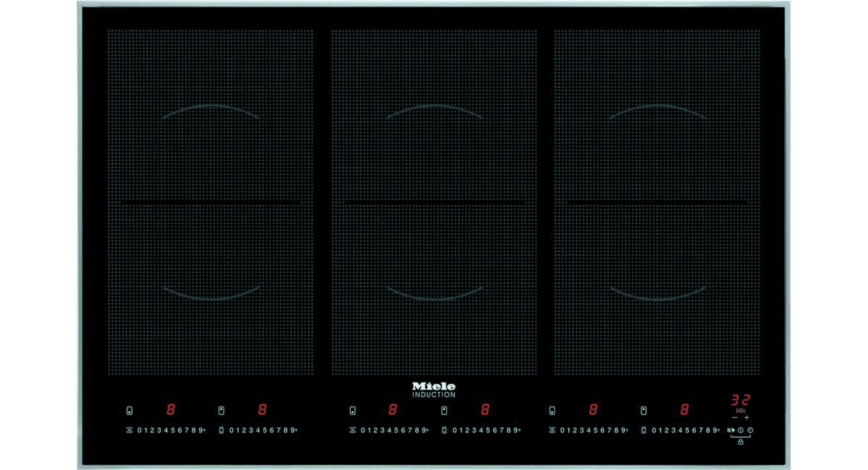Toggle the left zones' bridging icon
The image size is (868, 470).
point(221,430)
